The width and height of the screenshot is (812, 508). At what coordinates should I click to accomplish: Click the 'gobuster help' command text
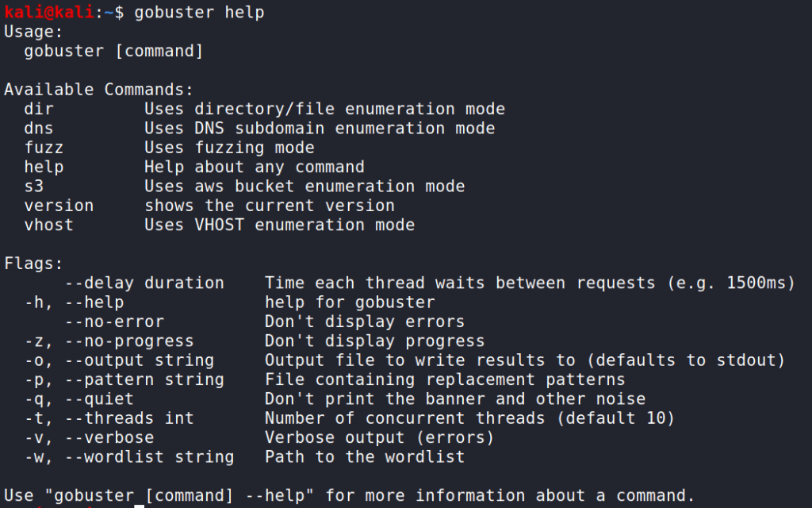199,13
